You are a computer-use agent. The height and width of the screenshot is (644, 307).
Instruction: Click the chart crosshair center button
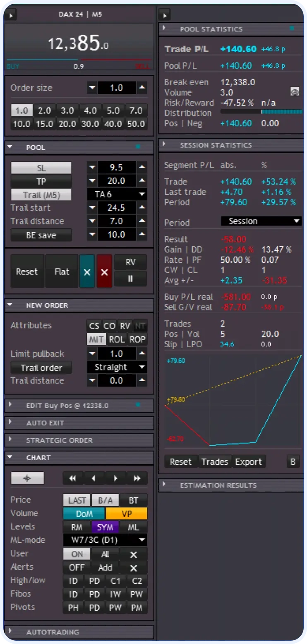pyautogui.click(x=27, y=478)
